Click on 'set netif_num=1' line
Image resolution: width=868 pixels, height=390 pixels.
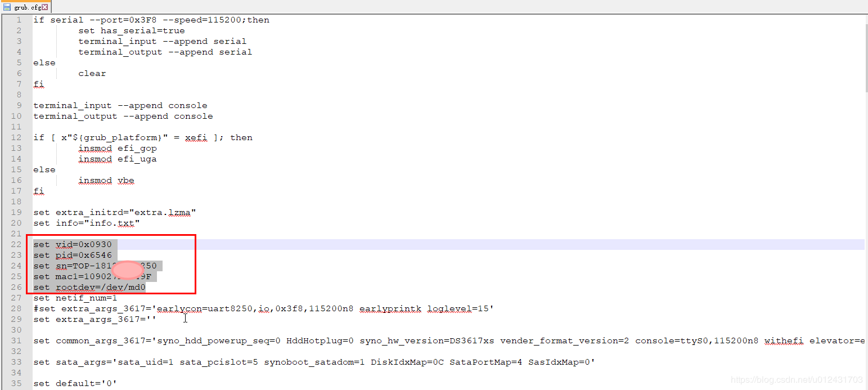pos(75,298)
